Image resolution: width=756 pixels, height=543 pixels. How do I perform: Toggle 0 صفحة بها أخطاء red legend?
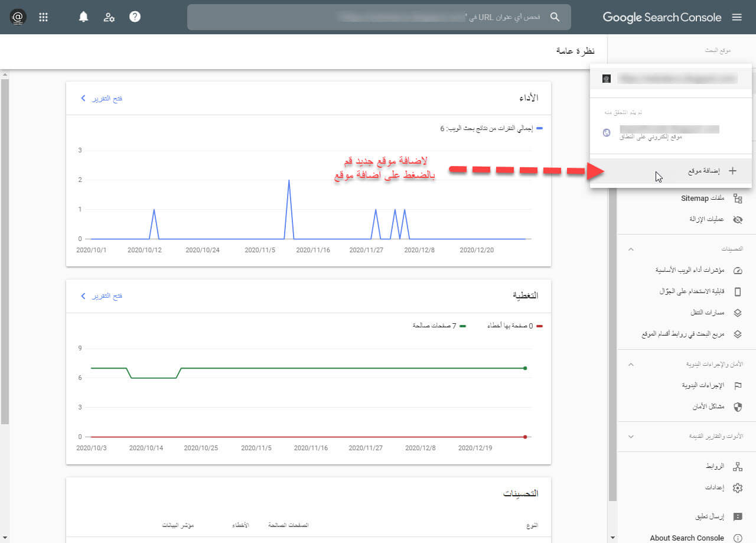point(514,325)
